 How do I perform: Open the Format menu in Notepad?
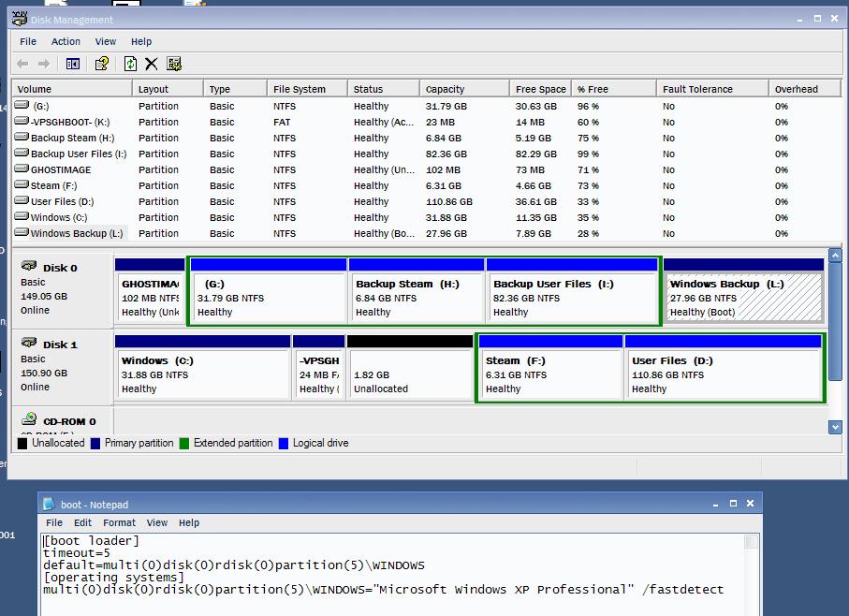(x=119, y=522)
